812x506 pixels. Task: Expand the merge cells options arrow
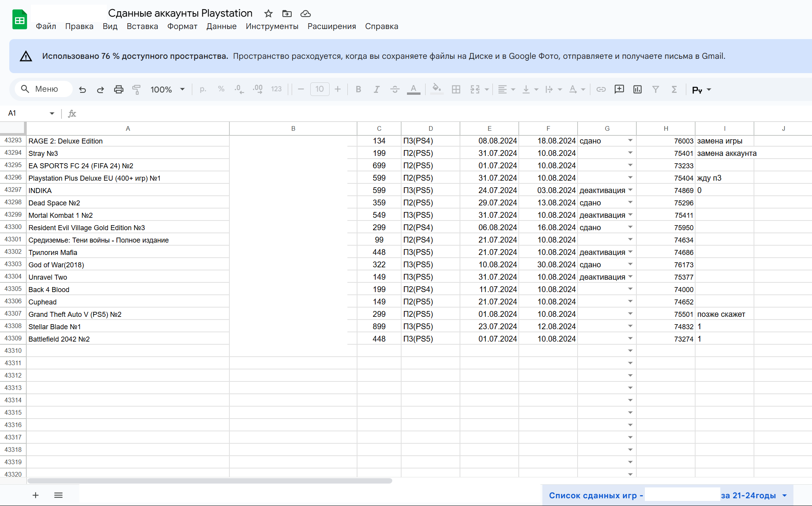(x=487, y=89)
